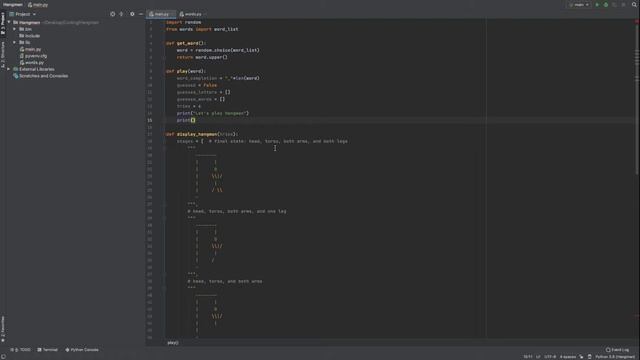Click the tool windows quick-access icon in status bar corner

(x=3, y=356)
